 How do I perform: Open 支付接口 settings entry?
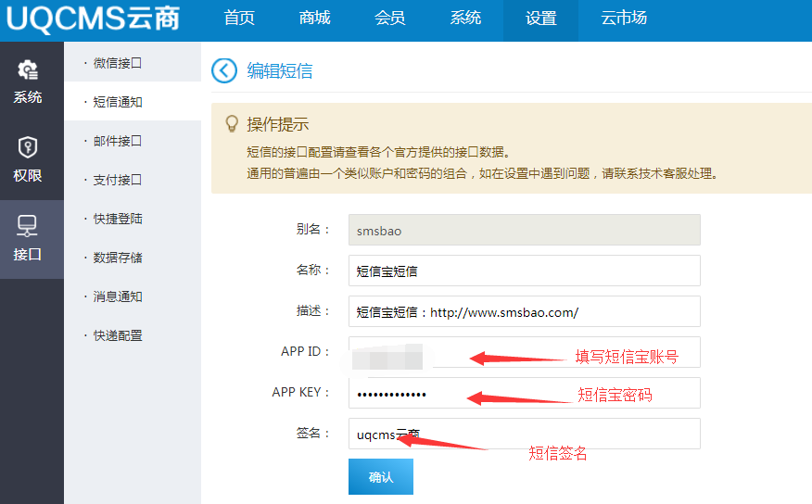(118, 180)
